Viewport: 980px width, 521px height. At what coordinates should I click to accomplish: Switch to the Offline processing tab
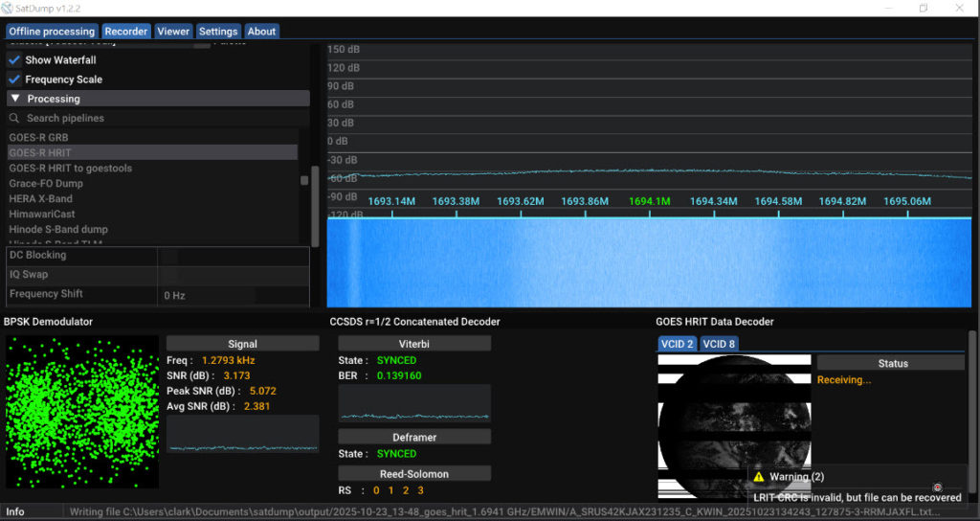coord(52,32)
